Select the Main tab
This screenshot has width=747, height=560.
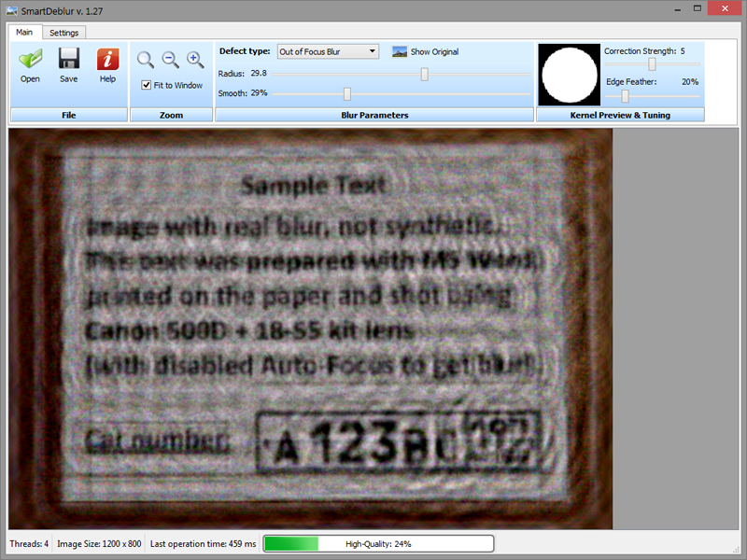pyautogui.click(x=24, y=33)
